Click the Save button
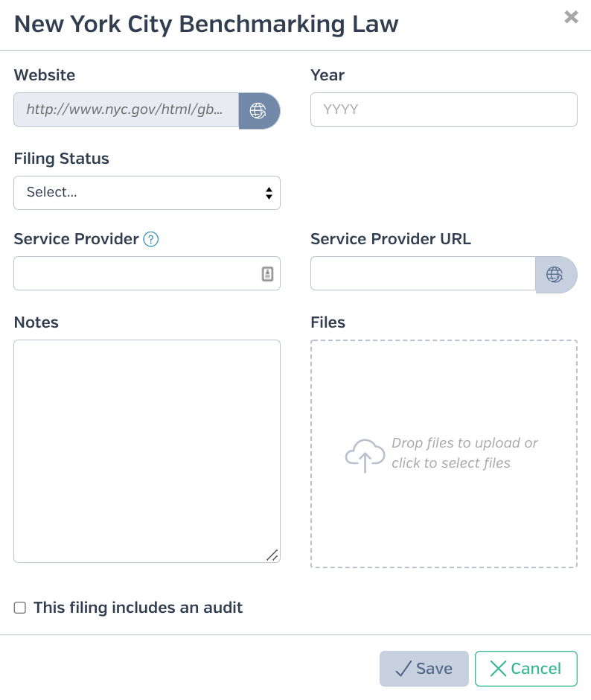 coord(424,668)
